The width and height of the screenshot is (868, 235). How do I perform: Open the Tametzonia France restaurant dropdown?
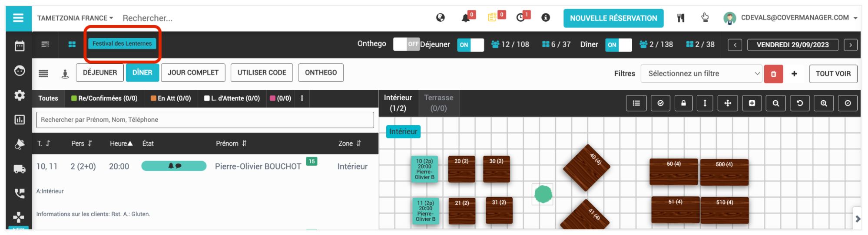pos(75,18)
